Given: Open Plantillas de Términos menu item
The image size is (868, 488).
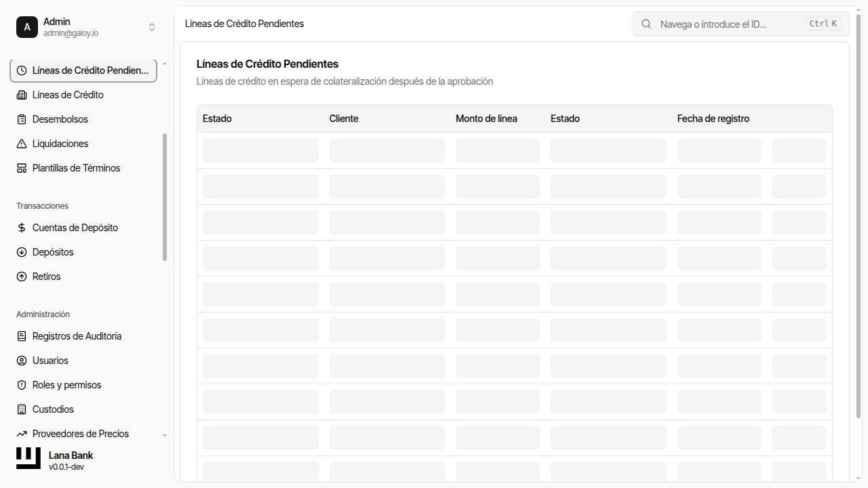Looking at the screenshot, I should pos(76,168).
